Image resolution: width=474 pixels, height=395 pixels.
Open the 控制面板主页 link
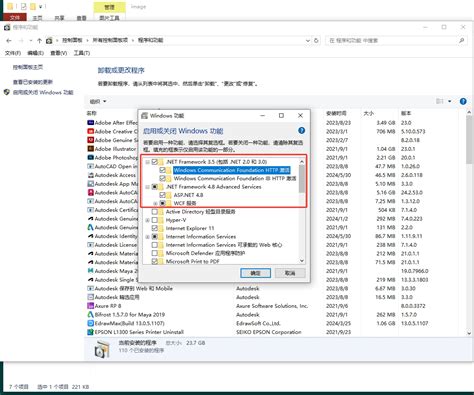tap(28, 67)
